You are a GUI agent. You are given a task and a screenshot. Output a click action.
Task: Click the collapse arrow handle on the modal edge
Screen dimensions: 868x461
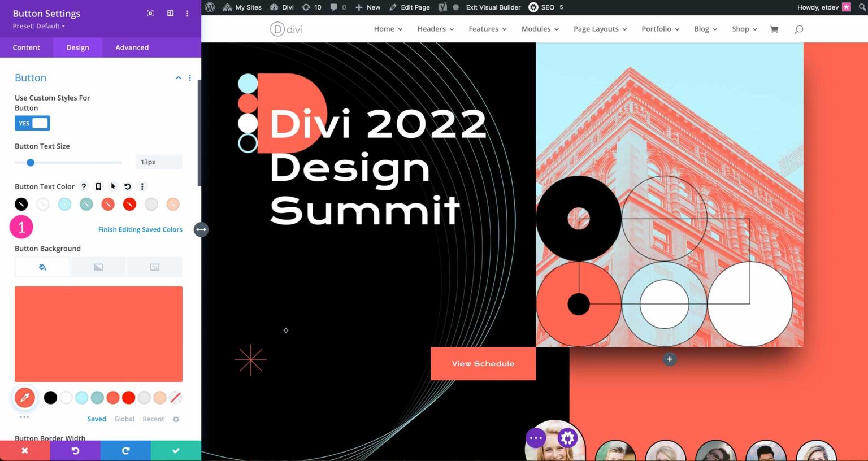[x=201, y=229]
